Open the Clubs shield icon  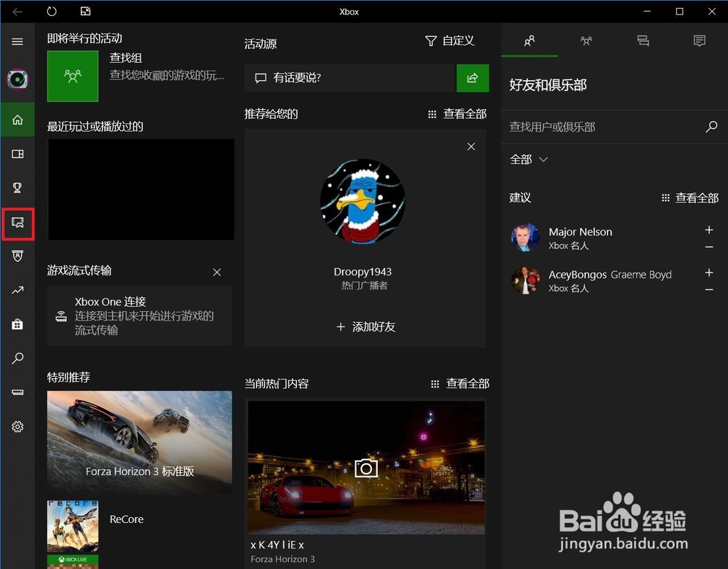(17, 256)
